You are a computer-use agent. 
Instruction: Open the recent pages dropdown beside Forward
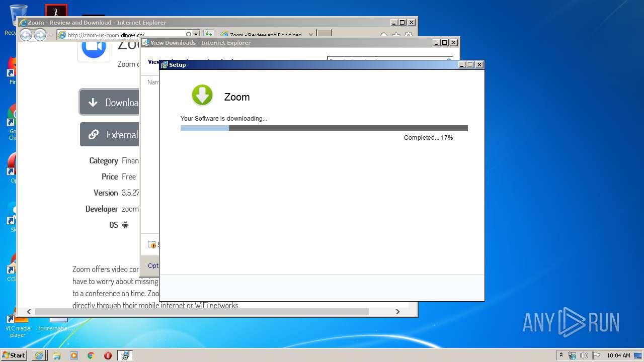click(51, 35)
